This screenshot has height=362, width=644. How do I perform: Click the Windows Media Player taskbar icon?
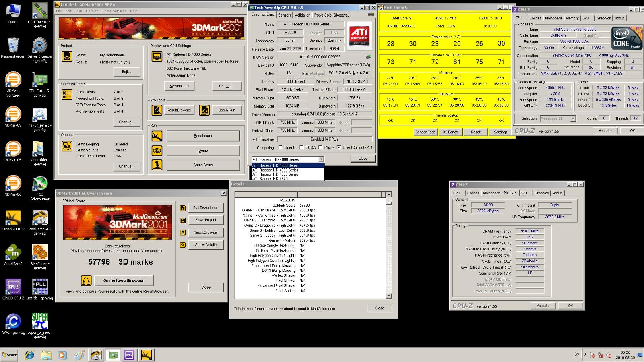[62, 355]
